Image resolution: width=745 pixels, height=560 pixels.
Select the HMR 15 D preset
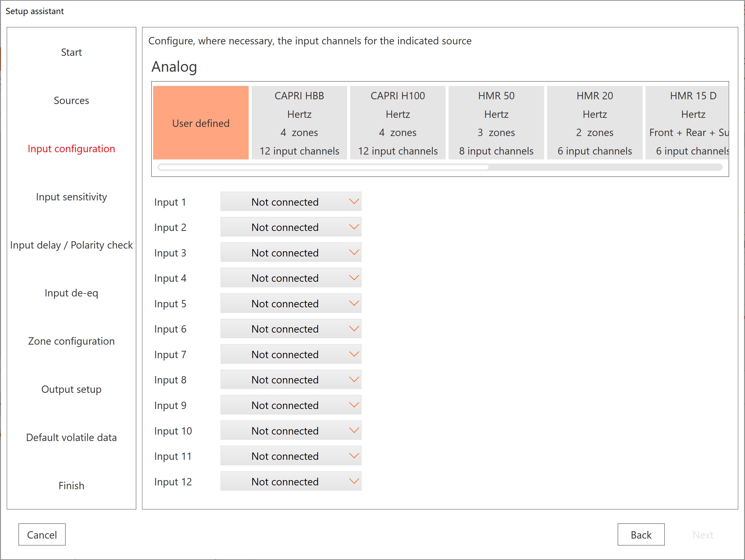tap(687, 123)
